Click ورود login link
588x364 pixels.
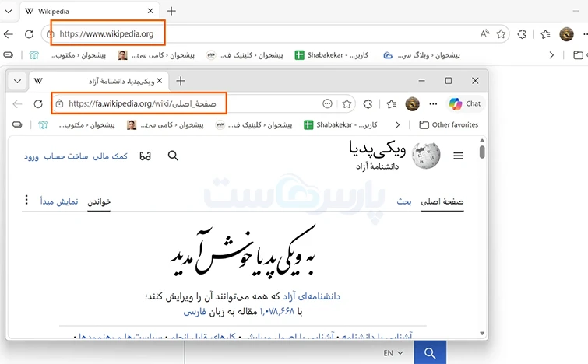(31, 156)
